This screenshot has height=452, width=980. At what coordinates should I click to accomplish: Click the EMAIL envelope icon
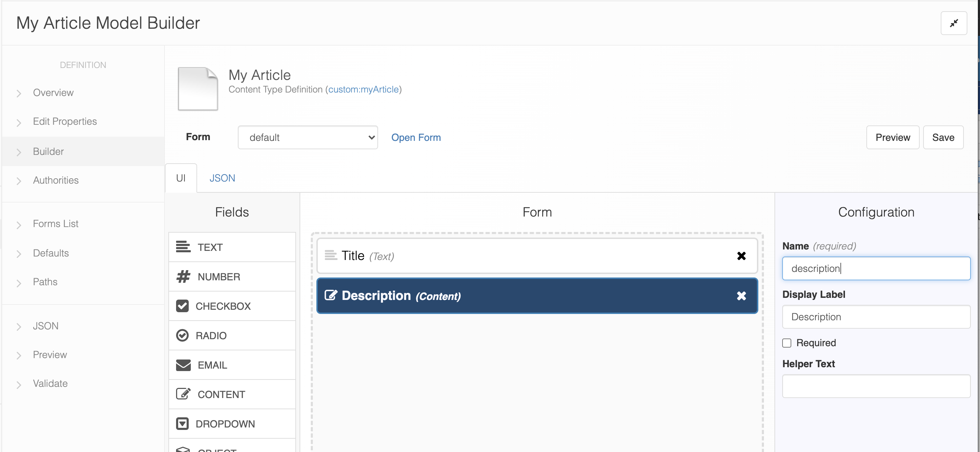183,365
